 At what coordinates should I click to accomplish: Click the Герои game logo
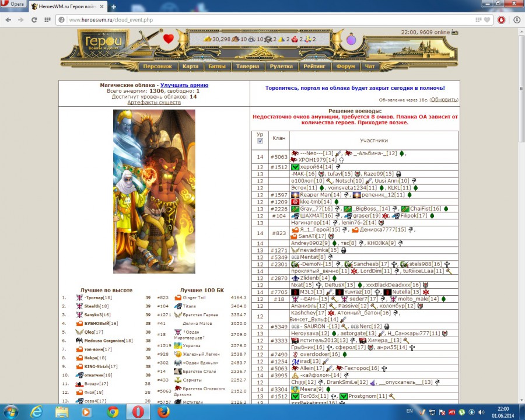point(103,43)
